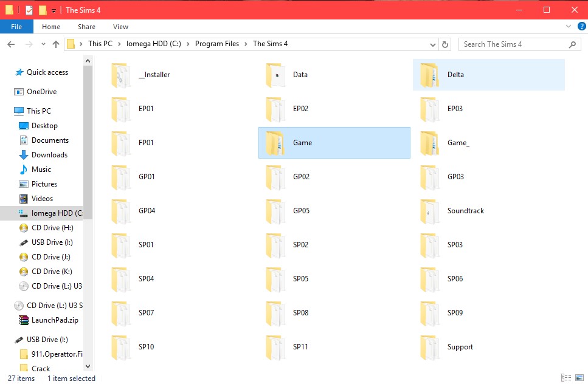This screenshot has width=588, height=384.
Task: Click the GP02 folder icon
Action: 275,177
